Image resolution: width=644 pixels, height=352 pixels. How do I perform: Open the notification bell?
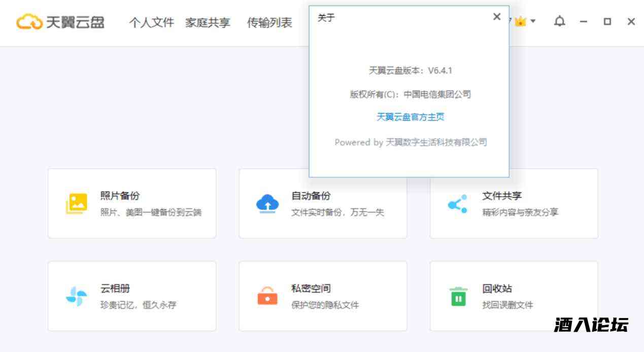[560, 21]
